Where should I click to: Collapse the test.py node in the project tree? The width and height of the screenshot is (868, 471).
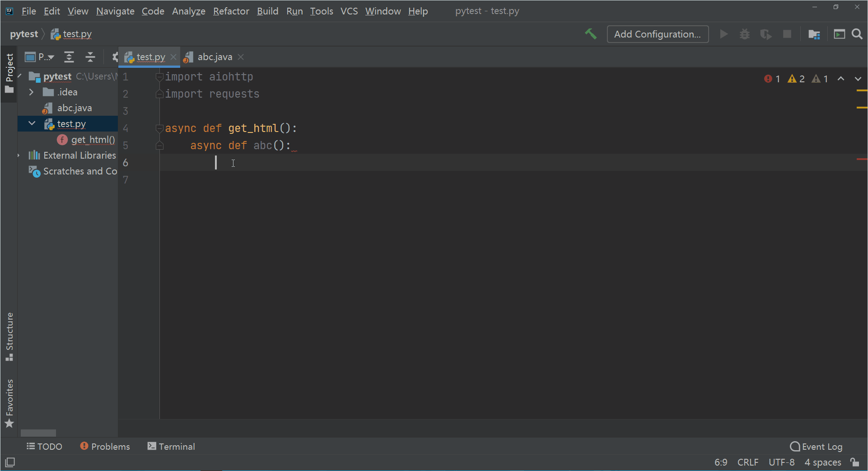click(31, 123)
